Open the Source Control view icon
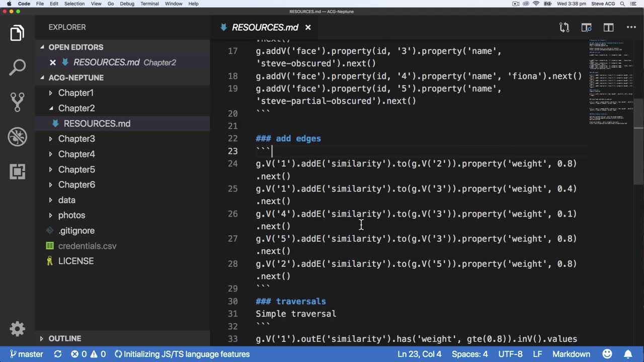Screen dimensions: 644x362 tap(17, 102)
